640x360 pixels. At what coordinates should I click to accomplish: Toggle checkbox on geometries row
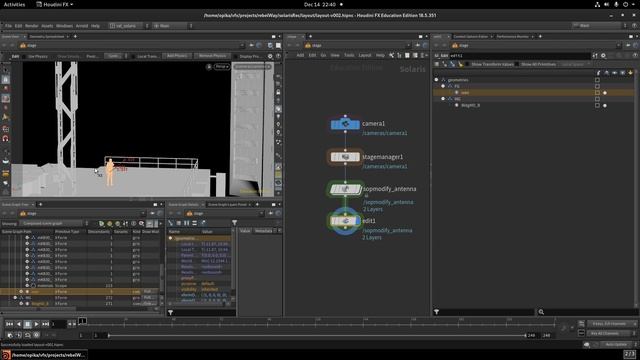point(597,80)
